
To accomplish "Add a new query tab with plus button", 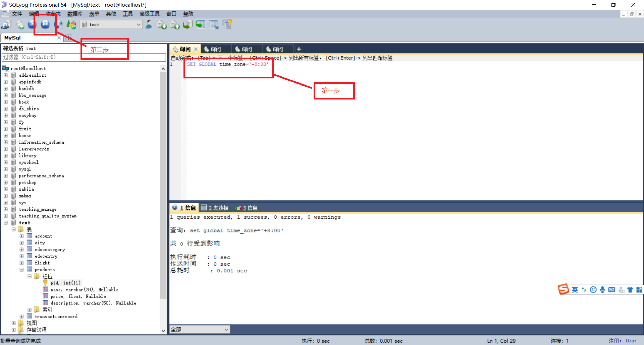I will [299, 49].
